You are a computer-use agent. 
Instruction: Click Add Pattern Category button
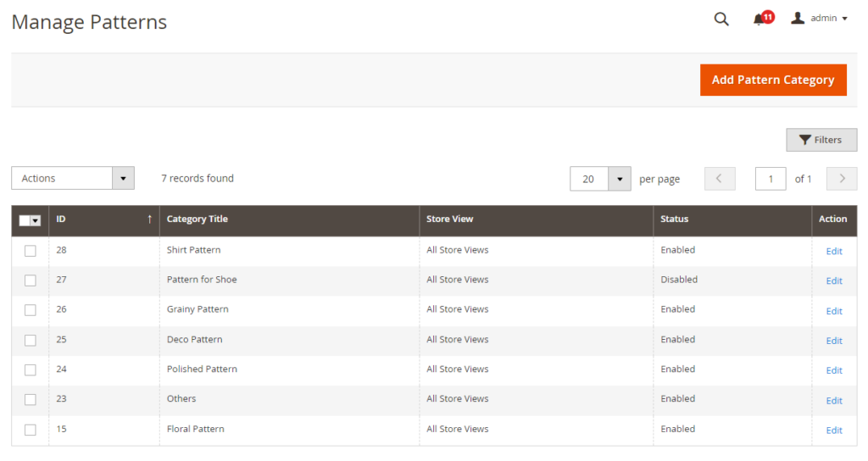coord(772,80)
